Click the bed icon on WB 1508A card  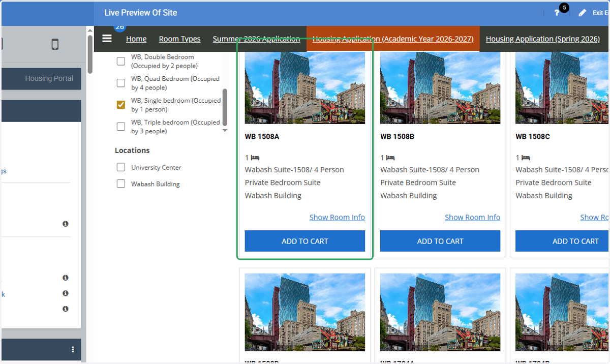pyautogui.click(x=255, y=158)
